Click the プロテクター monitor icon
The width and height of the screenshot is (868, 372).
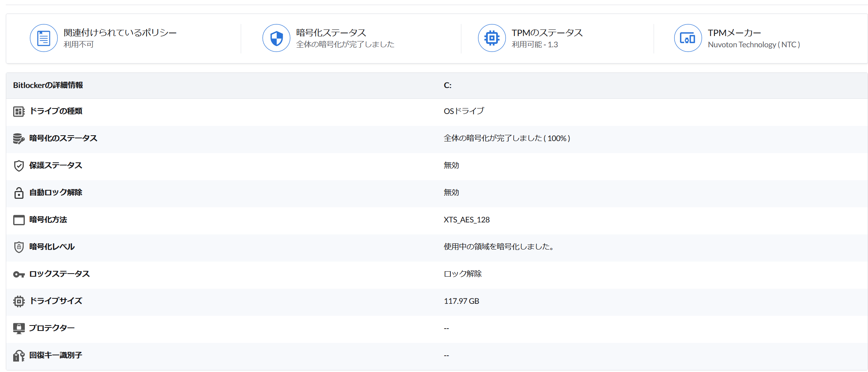click(19, 329)
